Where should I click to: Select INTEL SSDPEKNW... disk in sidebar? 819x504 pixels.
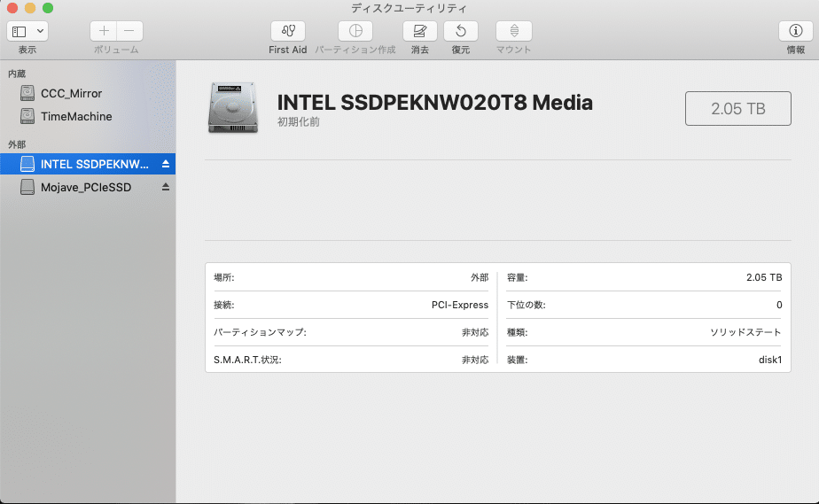click(x=88, y=164)
